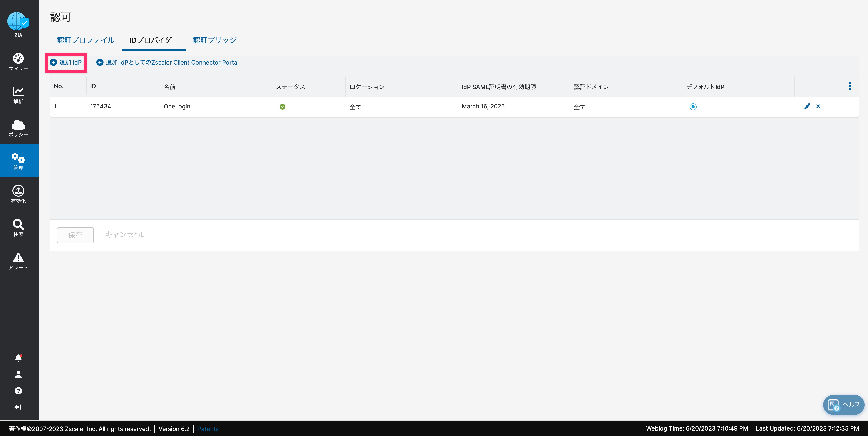This screenshot has width=868, height=436.
Task: Open the ポリシー cloud menu
Action: pyautogui.click(x=18, y=128)
